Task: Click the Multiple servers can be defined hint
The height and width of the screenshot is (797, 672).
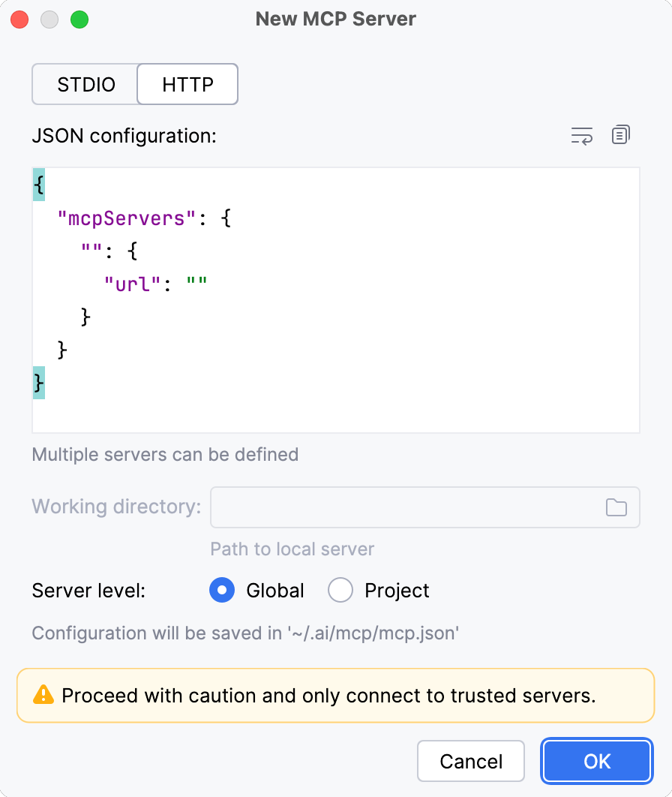Action: click(x=164, y=455)
